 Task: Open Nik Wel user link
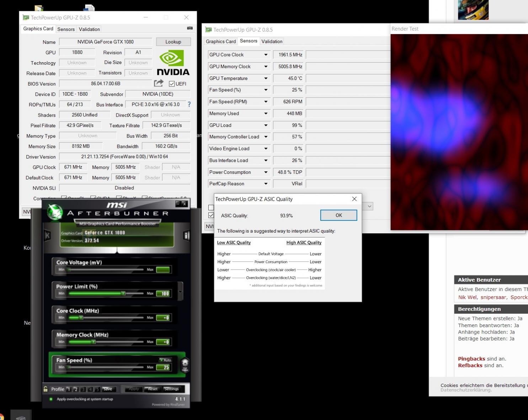point(468,297)
